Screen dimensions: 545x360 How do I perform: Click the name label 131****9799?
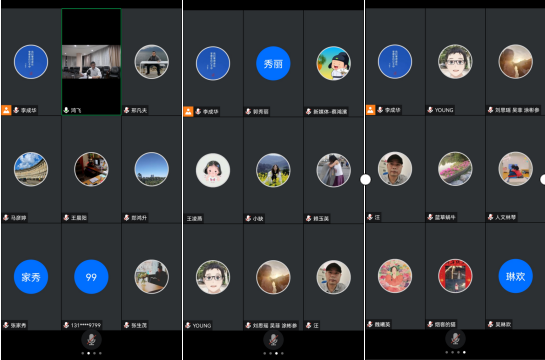(86, 325)
